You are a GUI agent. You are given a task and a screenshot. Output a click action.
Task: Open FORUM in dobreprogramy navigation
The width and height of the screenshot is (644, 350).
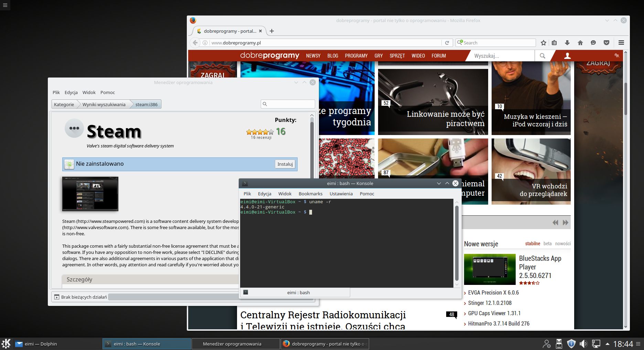(439, 56)
